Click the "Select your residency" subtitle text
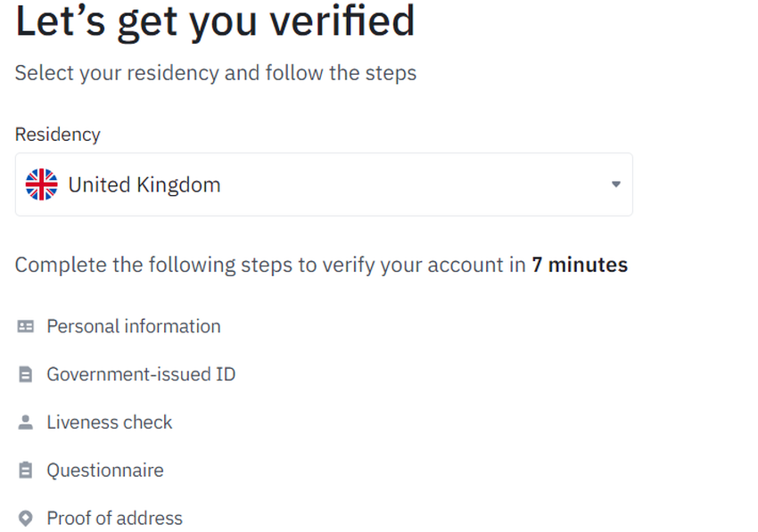 [215, 73]
